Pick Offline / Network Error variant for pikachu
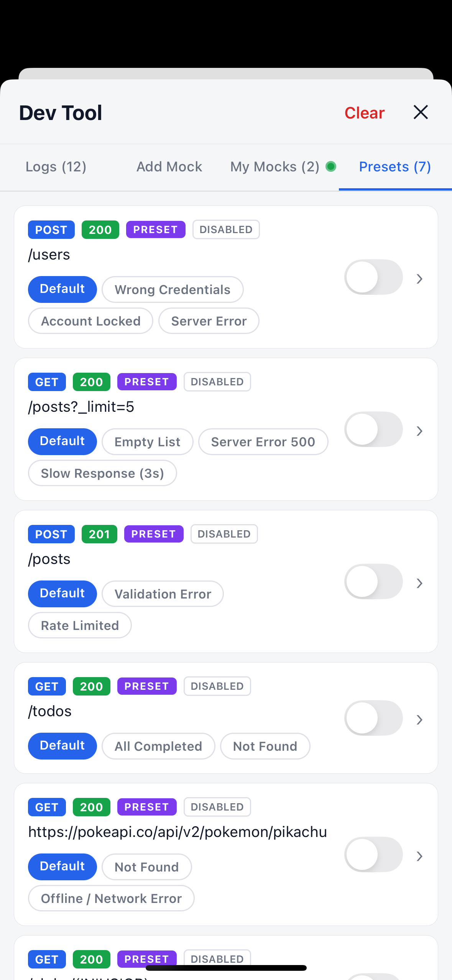 [111, 898]
